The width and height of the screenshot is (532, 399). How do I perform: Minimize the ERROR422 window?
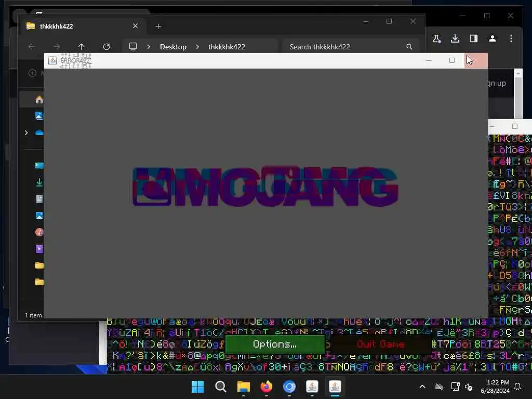429,60
